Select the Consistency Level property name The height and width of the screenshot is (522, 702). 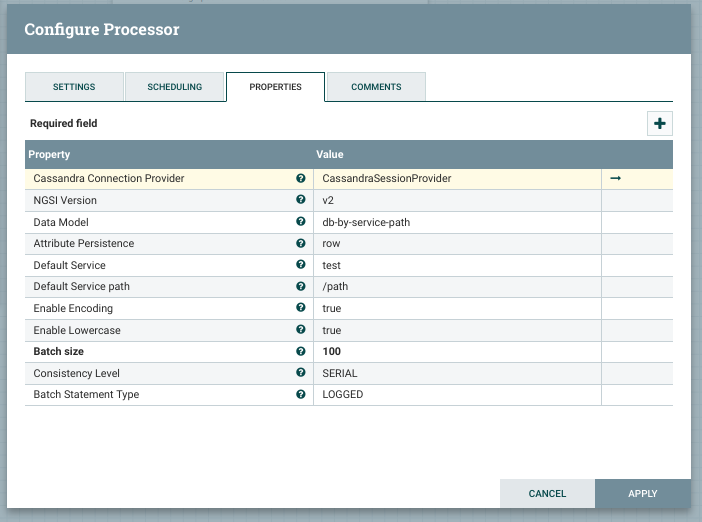77,373
